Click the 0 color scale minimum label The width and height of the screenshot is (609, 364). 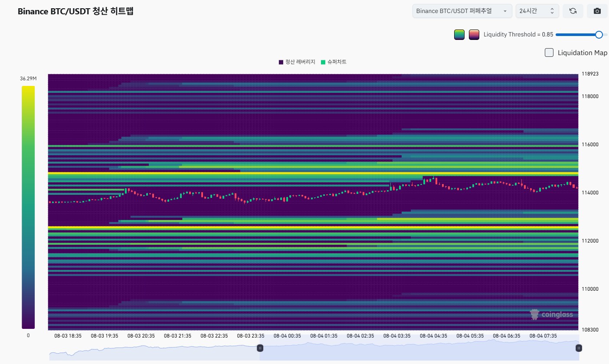(x=28, y=335)
